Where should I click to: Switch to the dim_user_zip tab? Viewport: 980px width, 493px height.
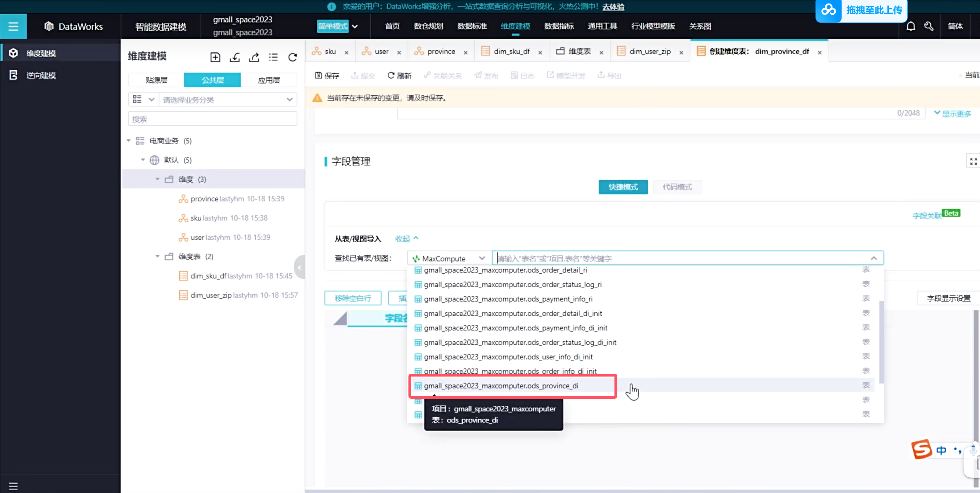point(650,51)
